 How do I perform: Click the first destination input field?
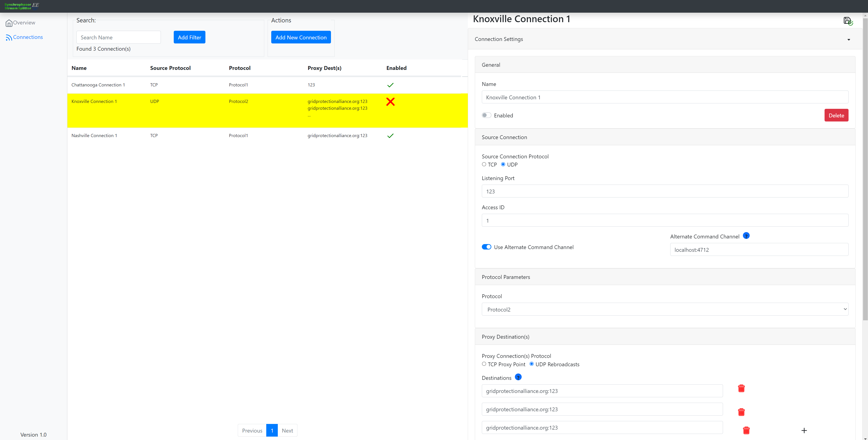(x=602, y=391)
